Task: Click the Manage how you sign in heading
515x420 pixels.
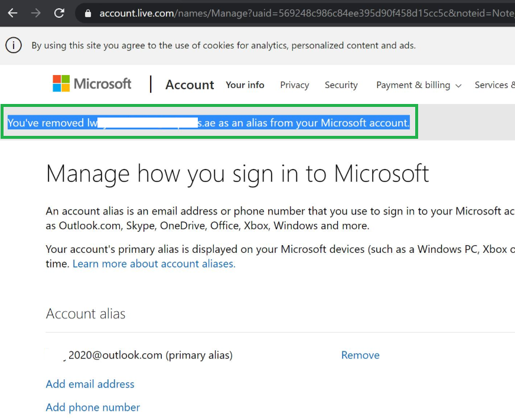Action: (237, 173)
